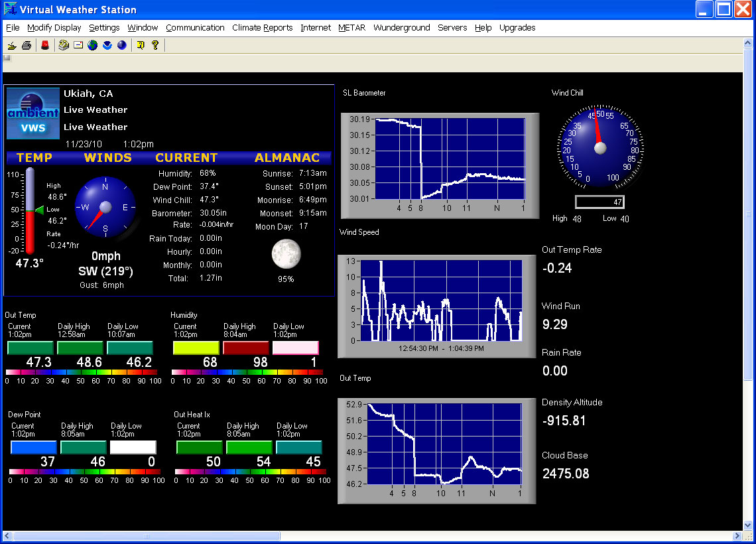
Task: Click the wind direction compass dial
Action: pos(105,207)
